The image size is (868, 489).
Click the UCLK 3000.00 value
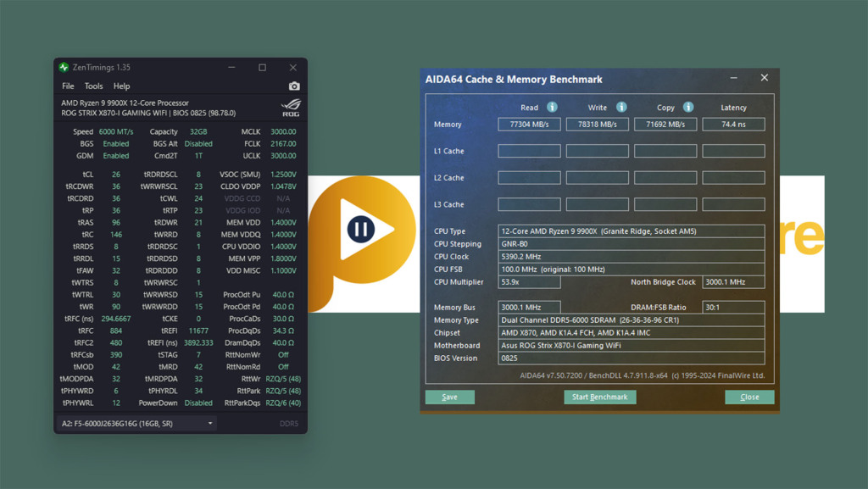click(283, 156)
